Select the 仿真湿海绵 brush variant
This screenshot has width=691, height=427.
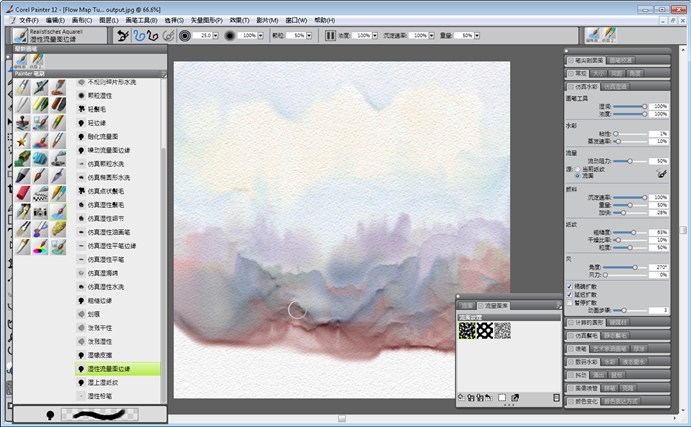118,273
